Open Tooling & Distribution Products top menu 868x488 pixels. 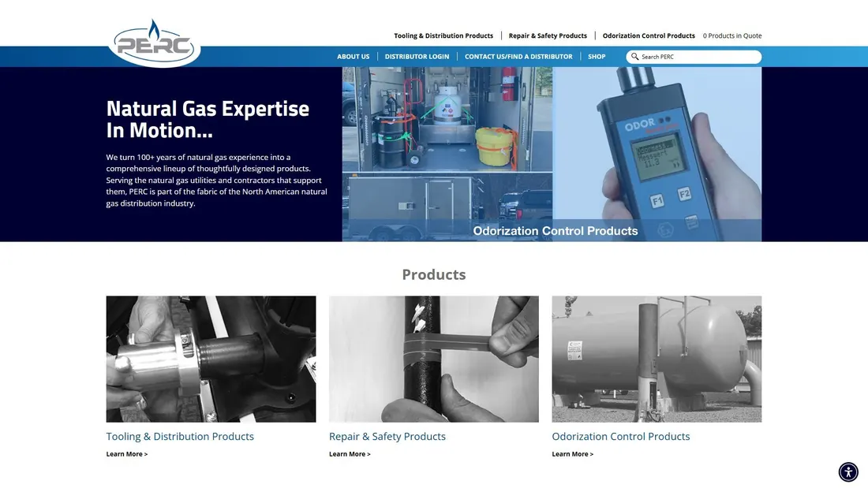click(x=443, y=35)
